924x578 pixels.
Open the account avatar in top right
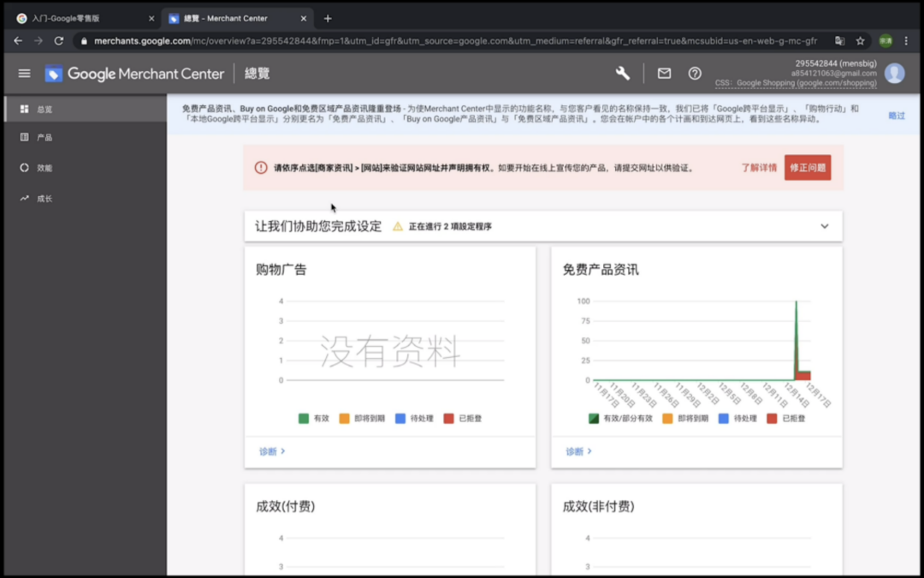(x=894, y=73)
